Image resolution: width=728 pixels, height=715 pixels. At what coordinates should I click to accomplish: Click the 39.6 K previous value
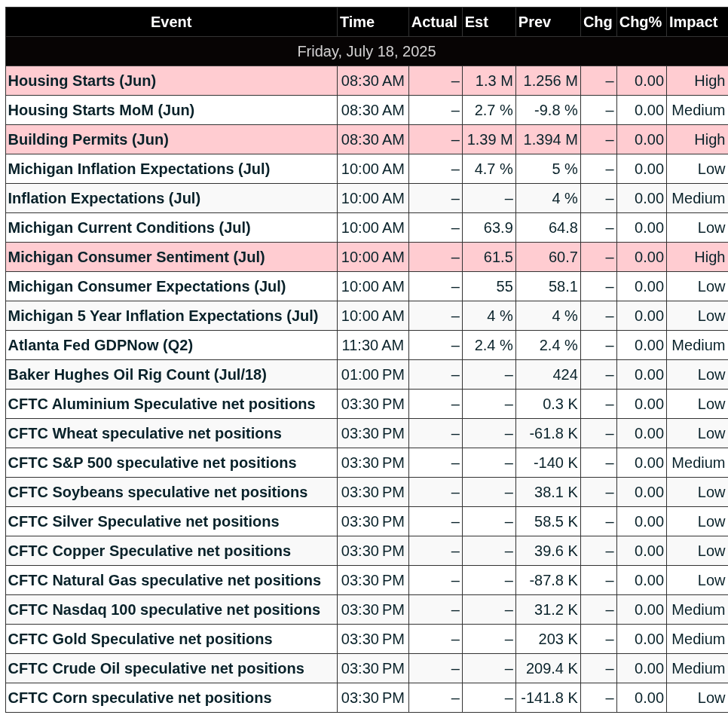[x=555, y=551]
